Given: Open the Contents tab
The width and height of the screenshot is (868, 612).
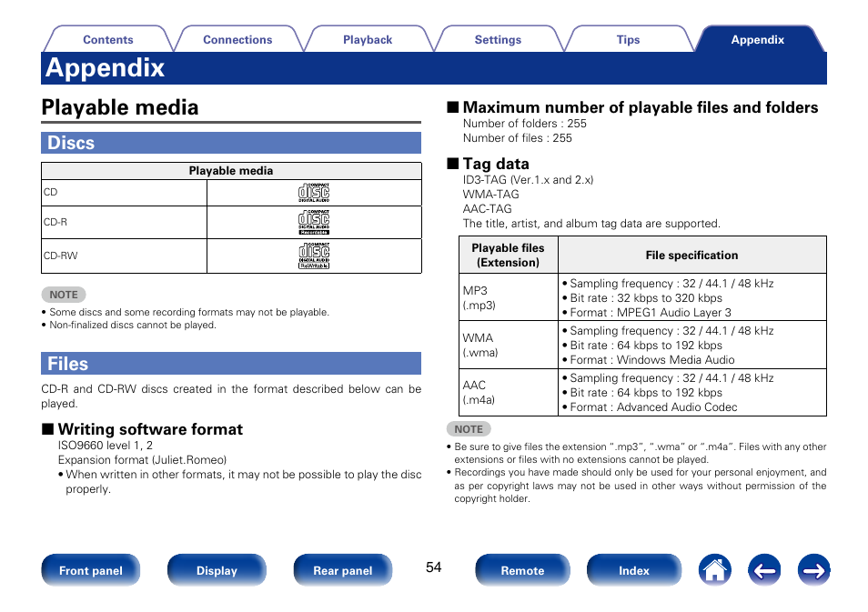Looking at the screenshot, I should pyautogui.click(x=108, y=39).
